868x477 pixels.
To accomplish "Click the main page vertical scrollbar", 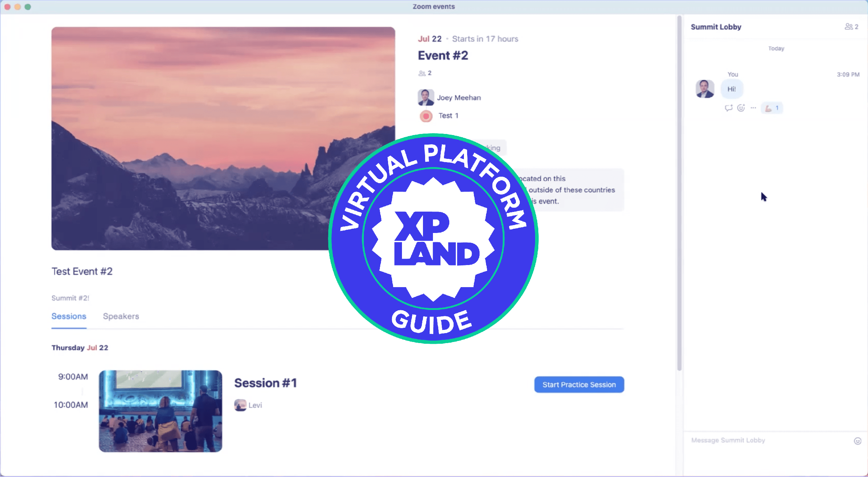I will [679, 192].
